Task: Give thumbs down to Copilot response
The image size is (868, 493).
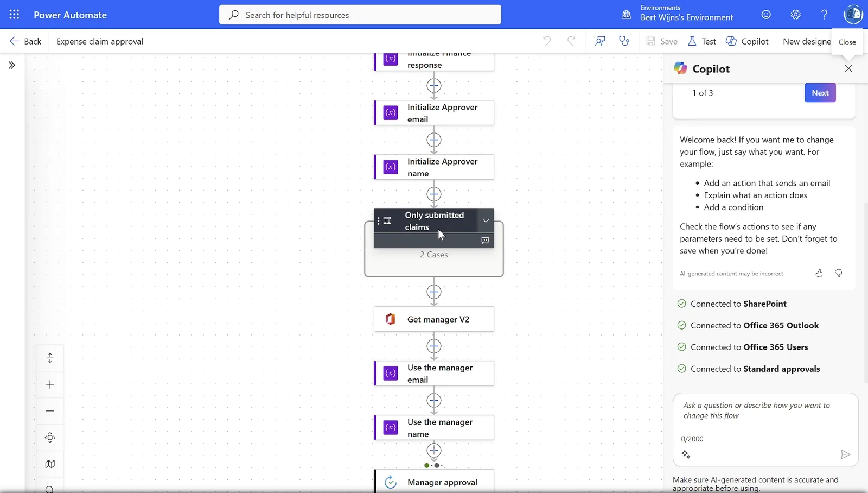Action: click(x=838, y=273)
